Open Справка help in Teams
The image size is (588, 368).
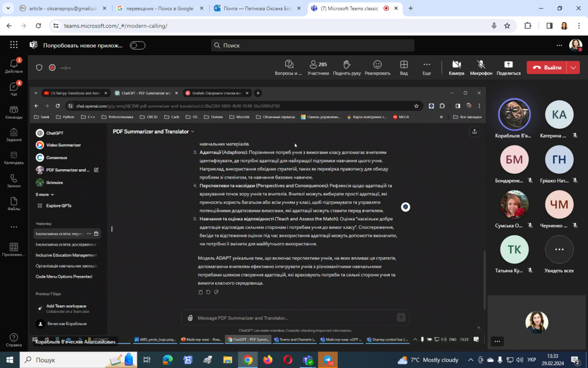point(14,340)
